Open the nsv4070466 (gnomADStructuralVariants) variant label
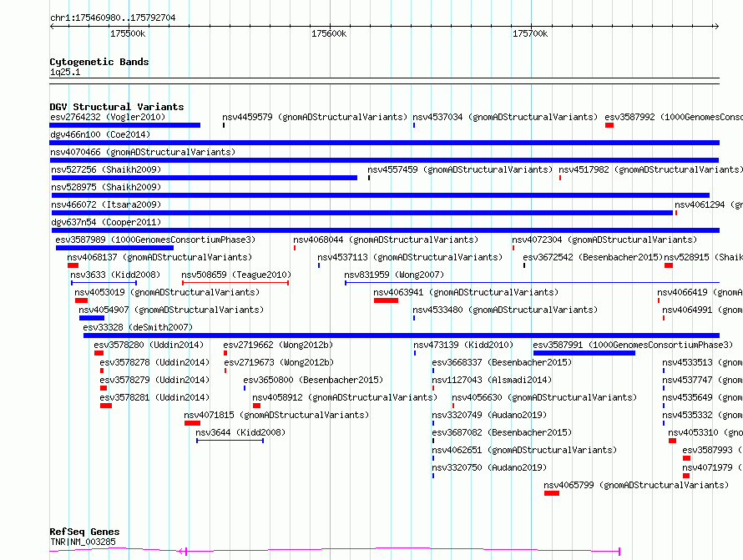The height and width of the screenshot is (560, 743). (x=143, y=152)
